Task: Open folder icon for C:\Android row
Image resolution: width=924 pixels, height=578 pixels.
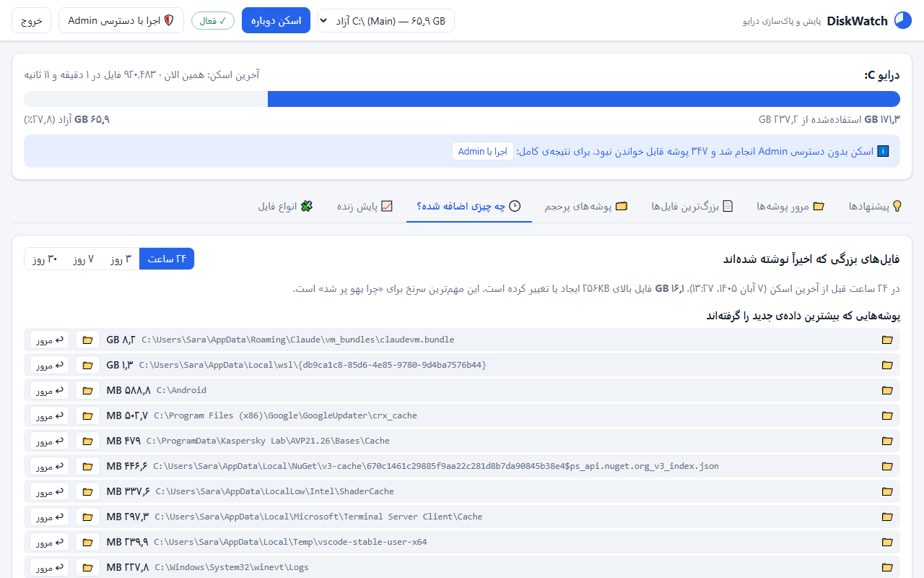Action: click(x=87, y=390)
